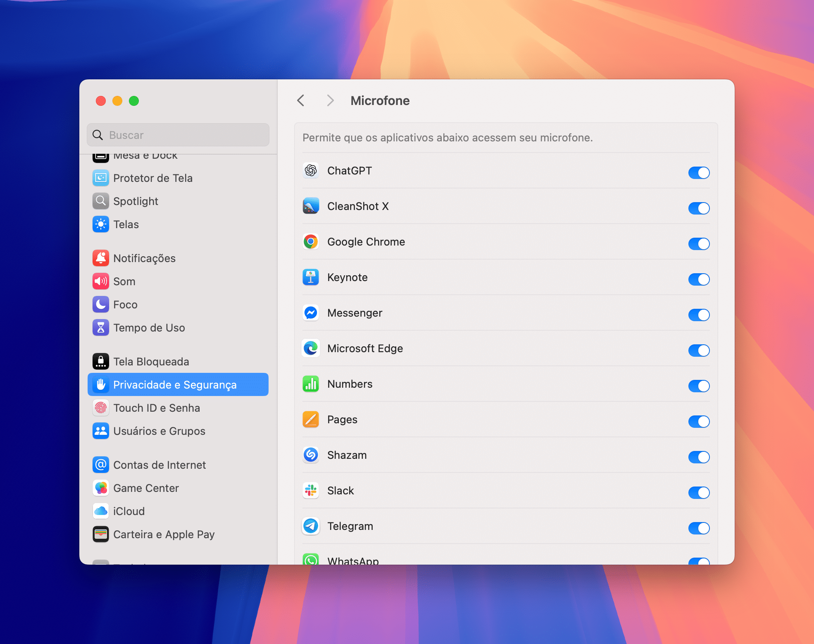The image size is (814, 644).
Task: Toggle Google Chrome microphone access
Action: click(699, 243)
